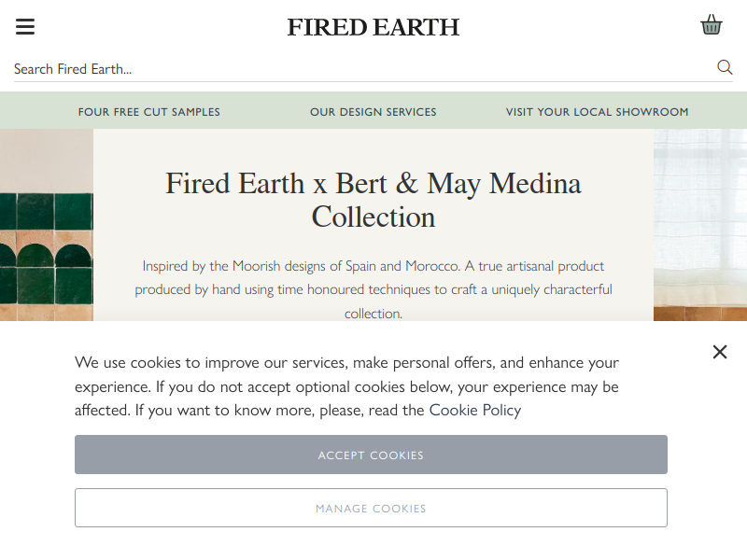Screen dimensions: 747x560
Task: Open Four Free Cut Samples
Action: (x=149, y=112)
